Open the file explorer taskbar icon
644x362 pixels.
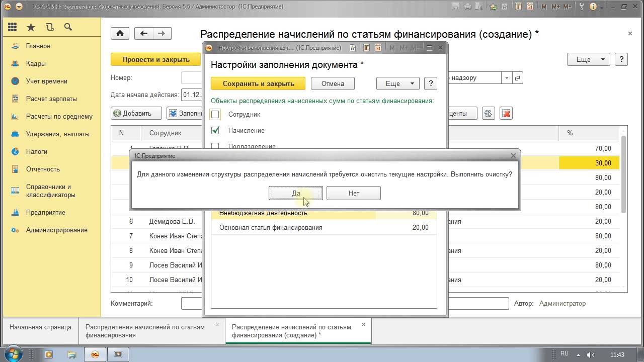click(71, 354)
